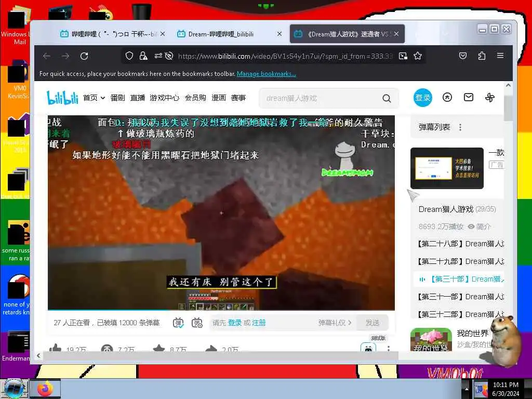This screenshot has width=532, height=399.
Task: Click the bilibili logo
Action: [x=62, y=98]
